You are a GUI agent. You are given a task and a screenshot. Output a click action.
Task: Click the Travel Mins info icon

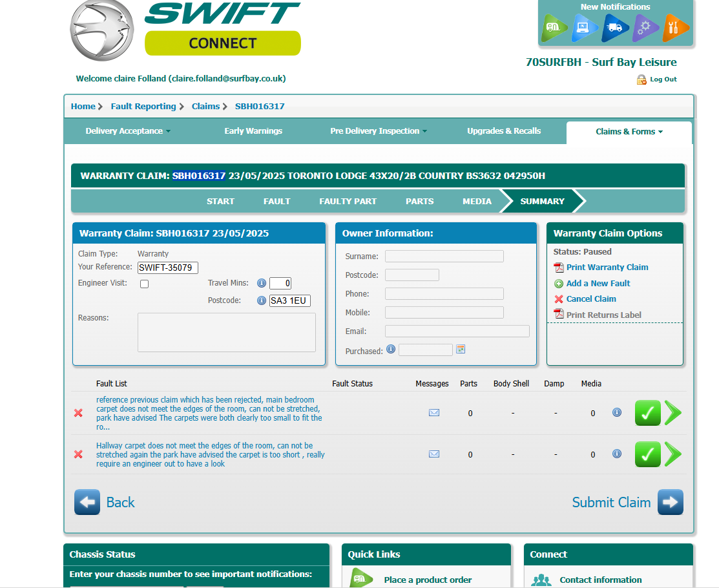[262, 283]
